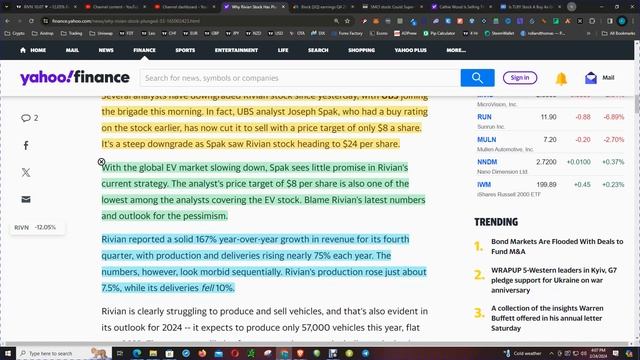
Task: Click the Sign in button
Action: (520, 78)
